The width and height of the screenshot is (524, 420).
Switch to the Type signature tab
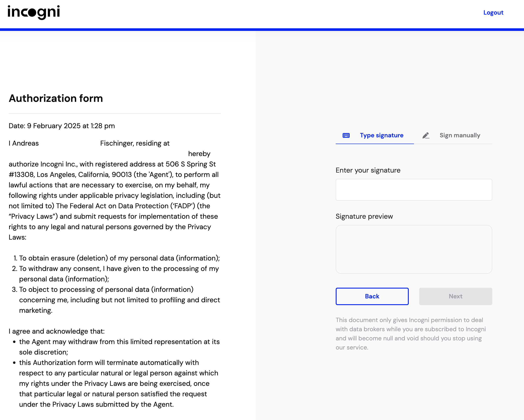[x=381, y=135]
